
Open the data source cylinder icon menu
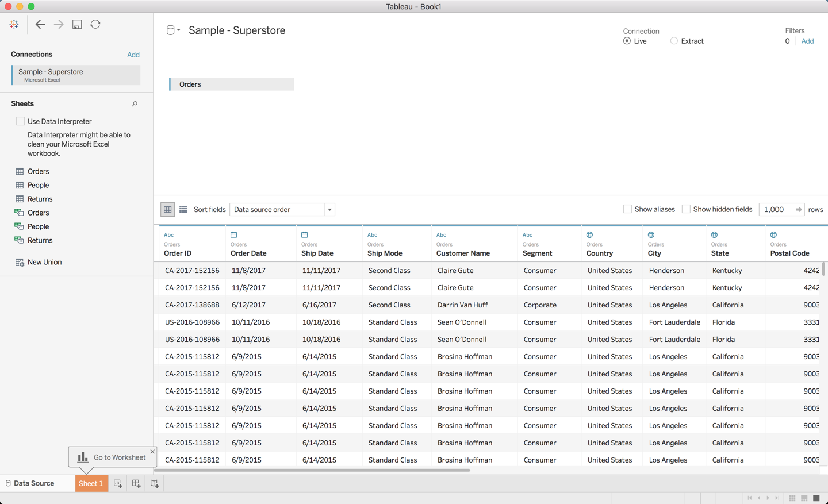172,30
